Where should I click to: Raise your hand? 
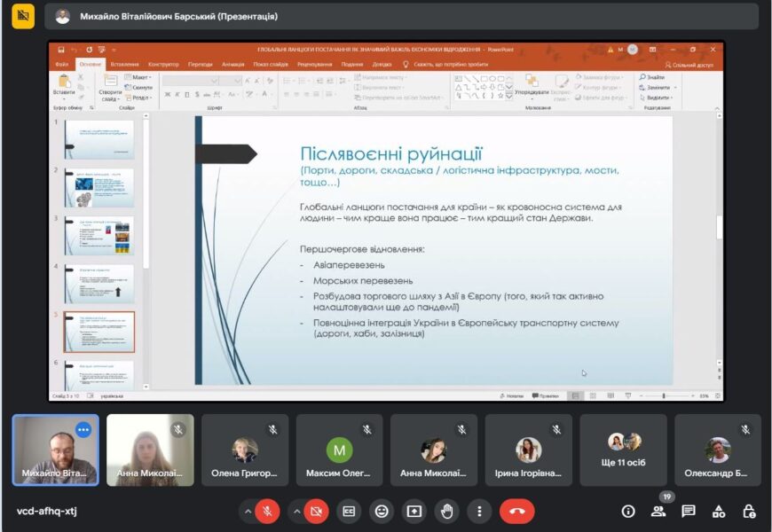(x=446, y=511)
